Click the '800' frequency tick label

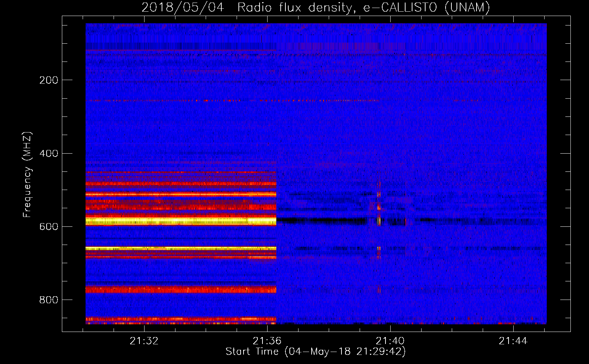(x=49, y=300)
